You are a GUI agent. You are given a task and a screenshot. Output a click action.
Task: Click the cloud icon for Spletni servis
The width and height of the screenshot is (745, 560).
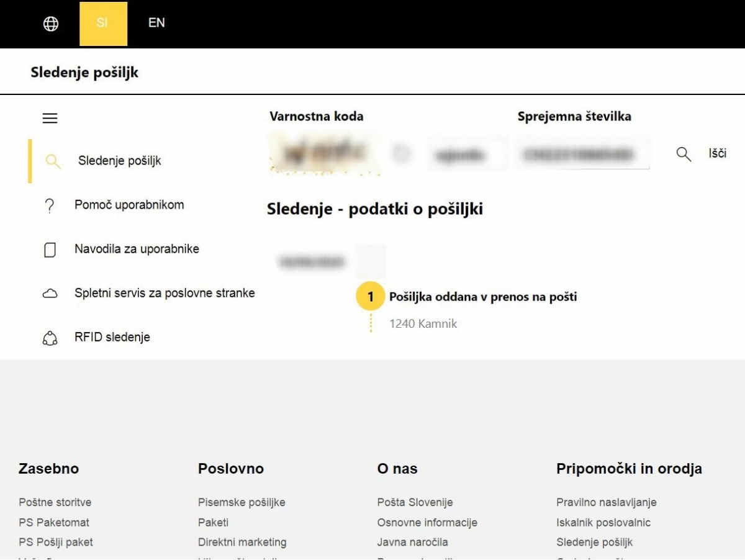pyautogui.click(x=50, y=294)
